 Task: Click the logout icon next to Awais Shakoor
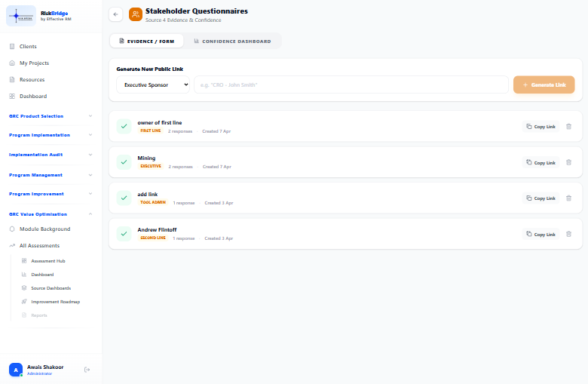(x=87, y=370)
